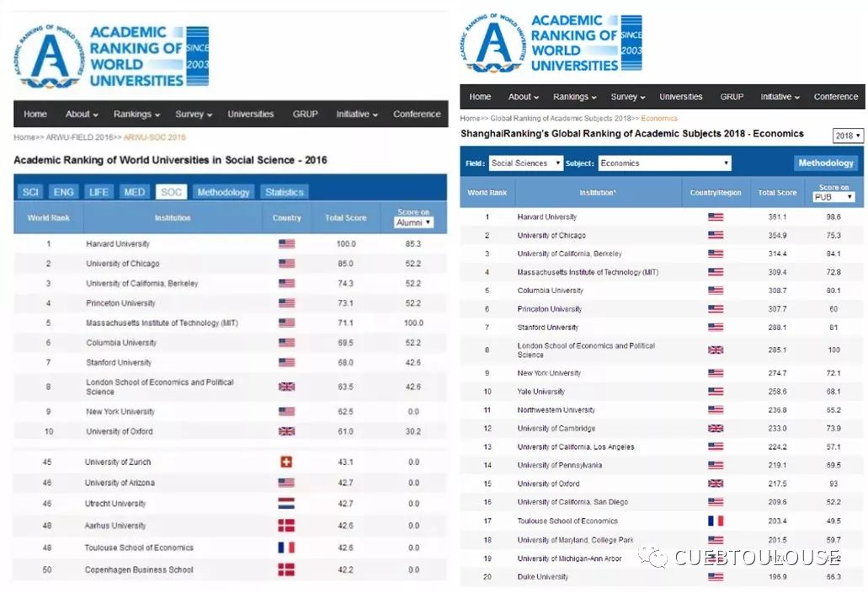Expand the Initiative menu in right navigation

pos(780,97)
